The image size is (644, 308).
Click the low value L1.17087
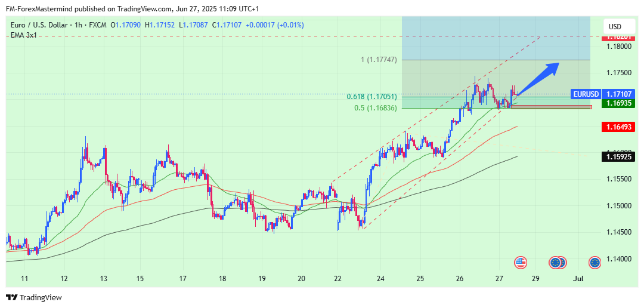click(193, 25)
